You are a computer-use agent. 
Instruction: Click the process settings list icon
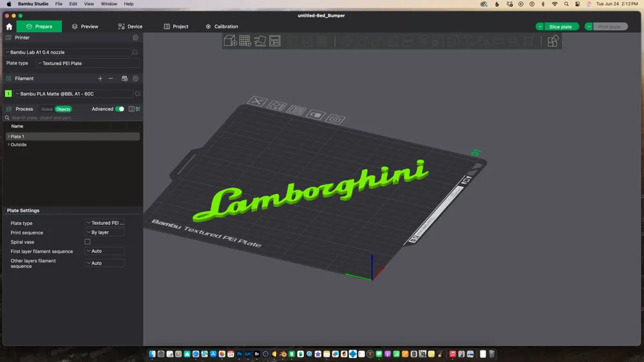(x=131, y=109)
